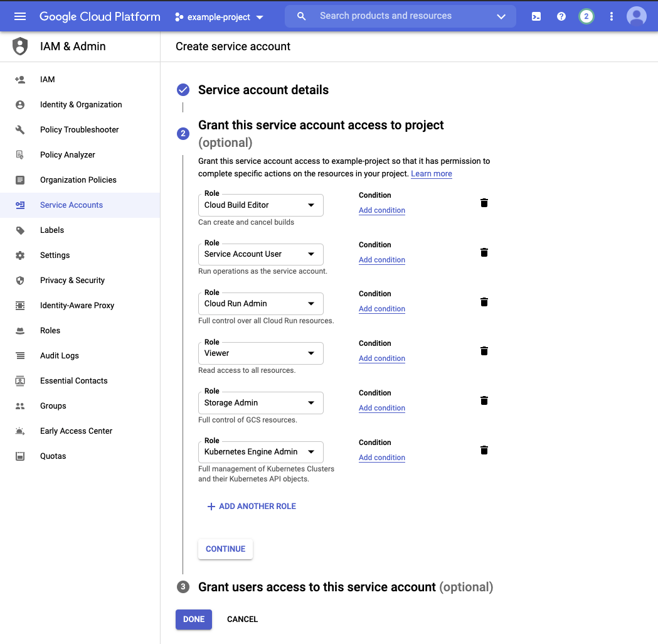The height and width of the screenshot is (644, 658).
Task: Click the DONE button
Action: click(x=193, y=620)
